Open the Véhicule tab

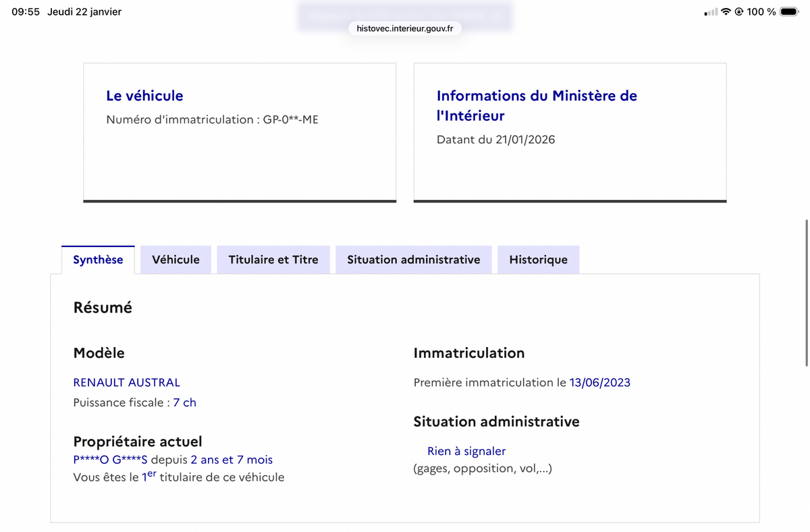tap(175, 260)
